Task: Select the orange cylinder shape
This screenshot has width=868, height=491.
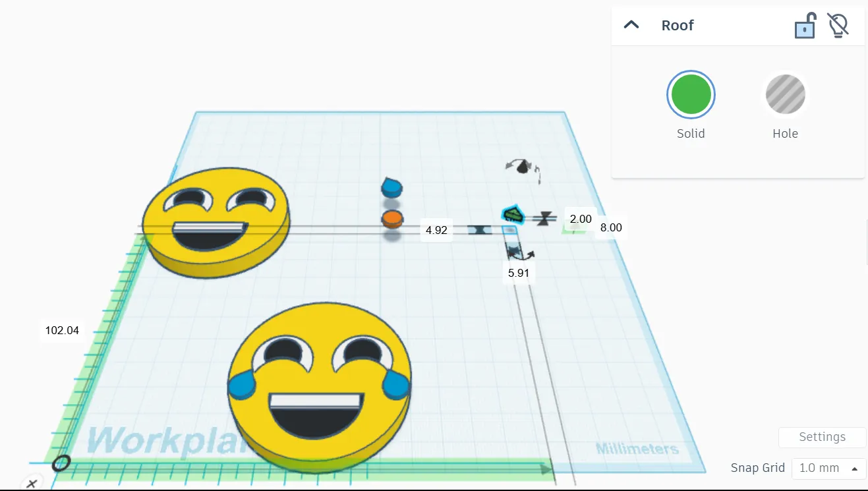Action: point(391,218)
